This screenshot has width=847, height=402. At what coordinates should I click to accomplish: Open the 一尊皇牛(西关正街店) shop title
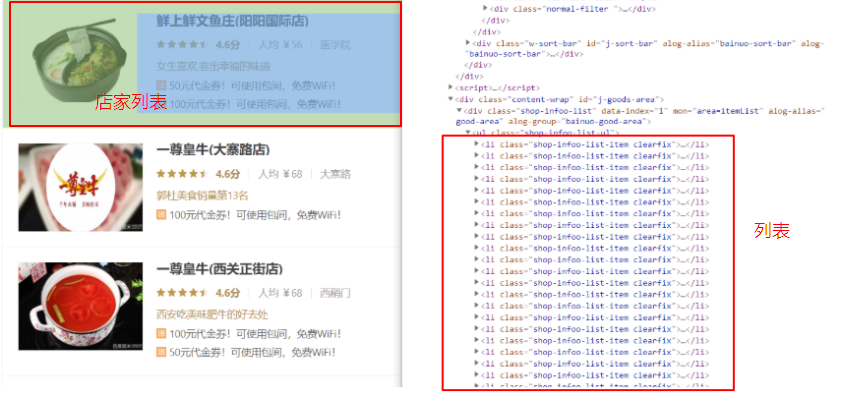coord(220,269)
